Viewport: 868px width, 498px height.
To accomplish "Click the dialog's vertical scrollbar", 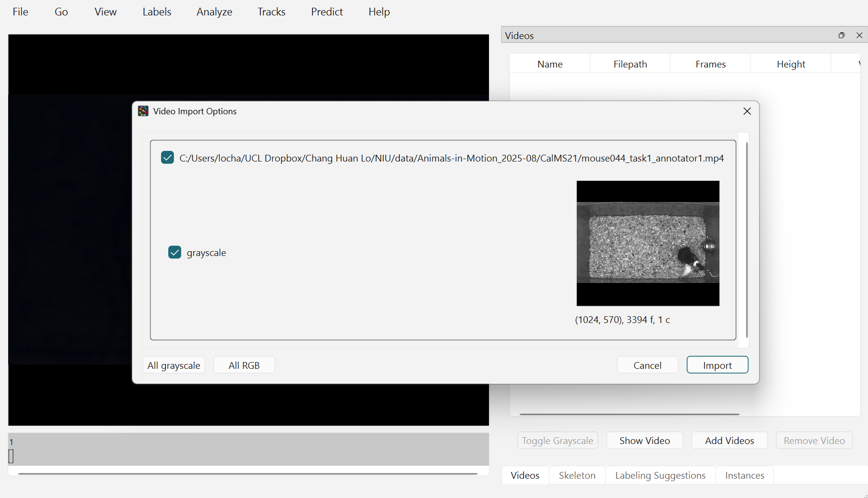I will [x=746, y=240].
